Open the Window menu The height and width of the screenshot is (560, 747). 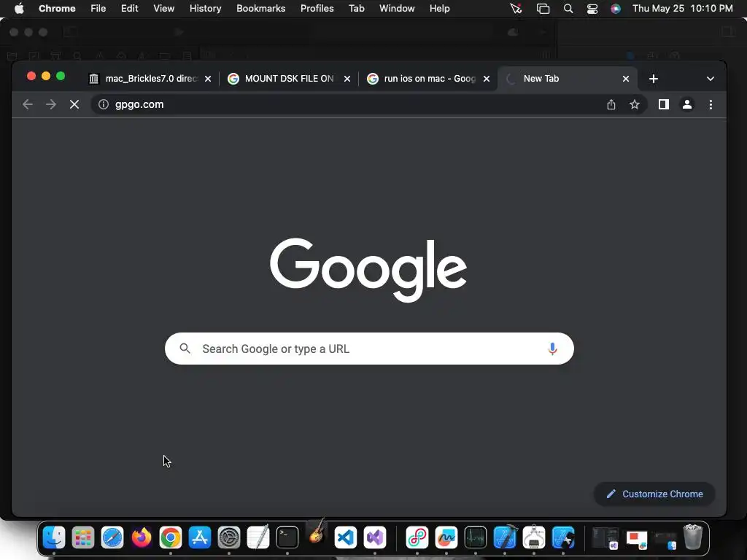(397, 8)
